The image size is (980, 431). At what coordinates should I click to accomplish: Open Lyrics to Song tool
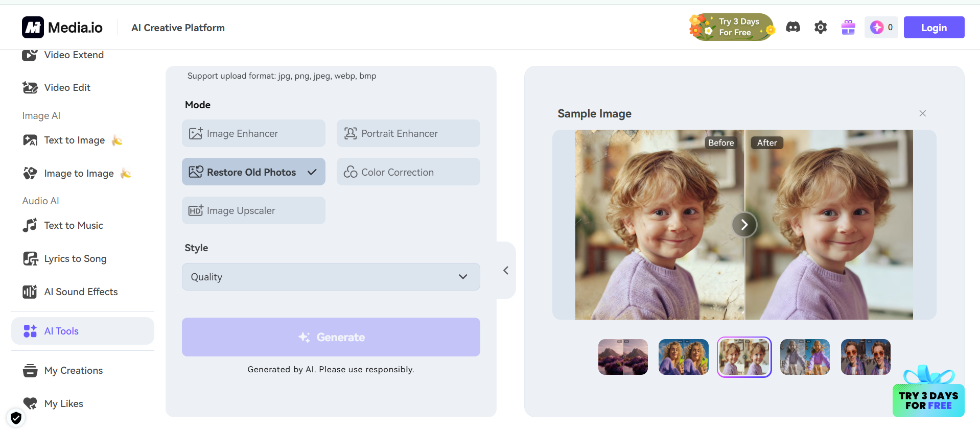(x=75, y=258)
